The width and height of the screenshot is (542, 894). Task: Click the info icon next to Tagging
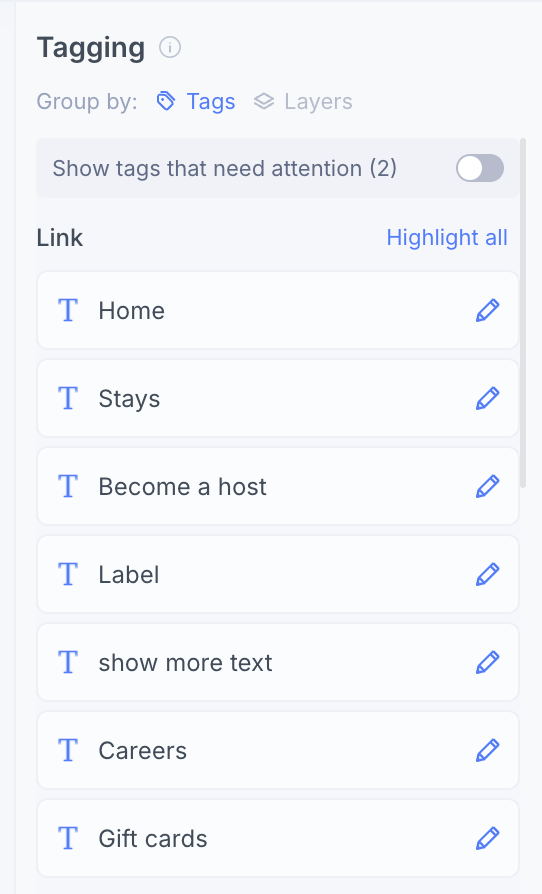170,47
